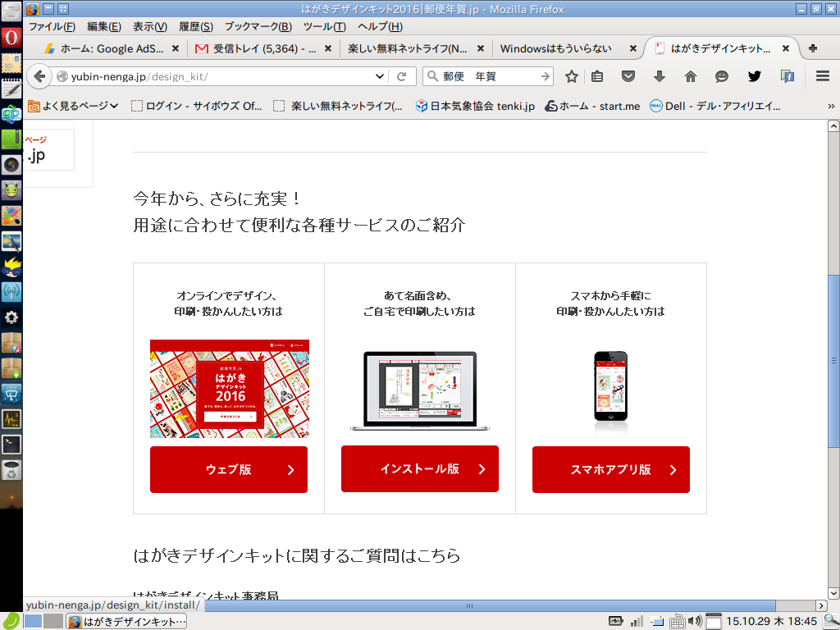This screenshot has height=630, width=840.
Task: Open the ヘルプ(H) menu
Action: [380, 27]
